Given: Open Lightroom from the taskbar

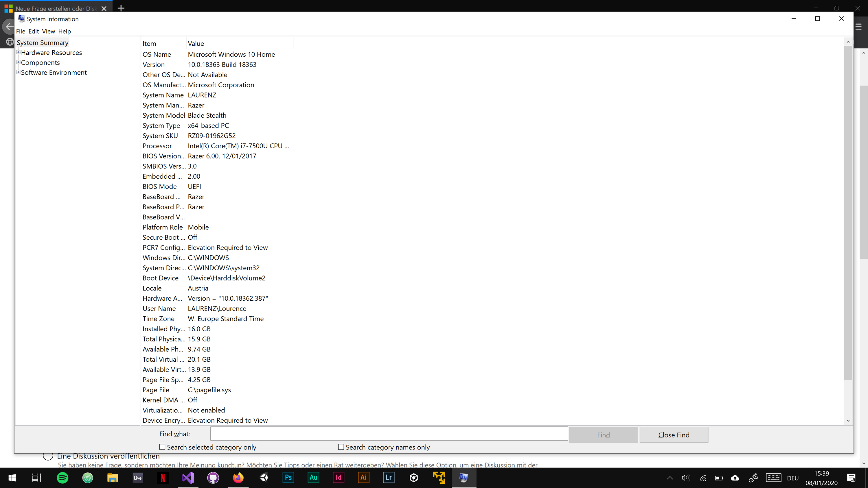Looking at the screenshot, I should pos(389,478).
